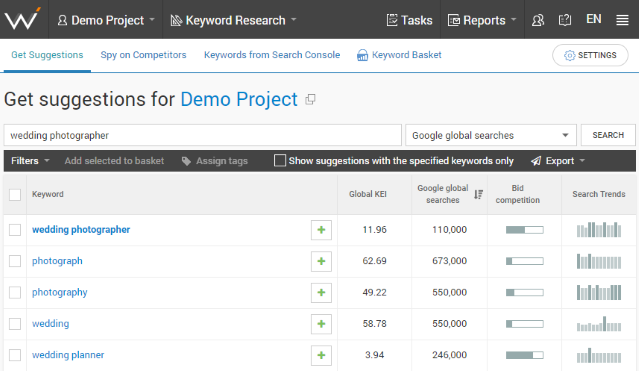Click the Global KEI column header
Screen dimensions: 639x371
click(x=368, y=194)
